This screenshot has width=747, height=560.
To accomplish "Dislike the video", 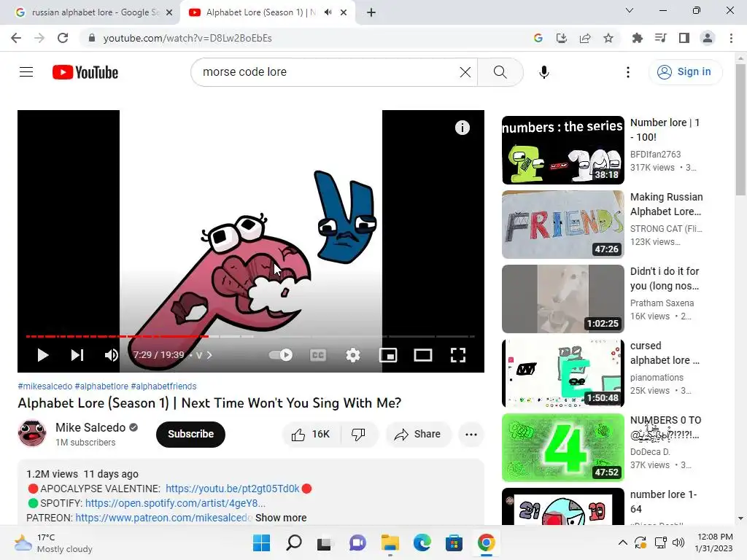I will point(358,435).
